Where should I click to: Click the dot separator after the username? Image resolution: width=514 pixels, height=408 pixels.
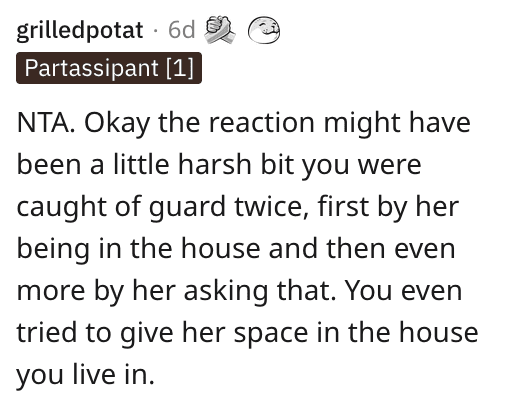155,30
